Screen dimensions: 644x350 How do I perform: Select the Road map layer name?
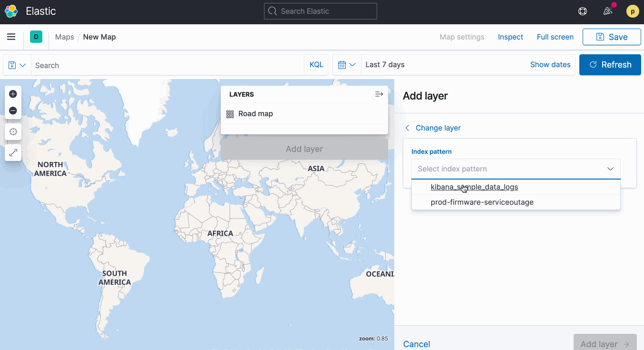pyautogui.click(x=256, y=114)
